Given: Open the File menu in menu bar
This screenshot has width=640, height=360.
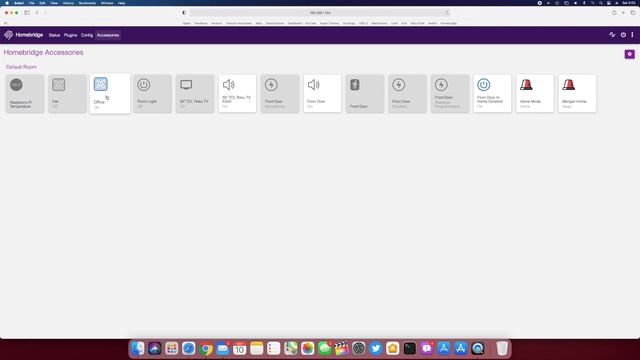Looking at the screenshot, I should pyautogui.click(x=31, y=3).
